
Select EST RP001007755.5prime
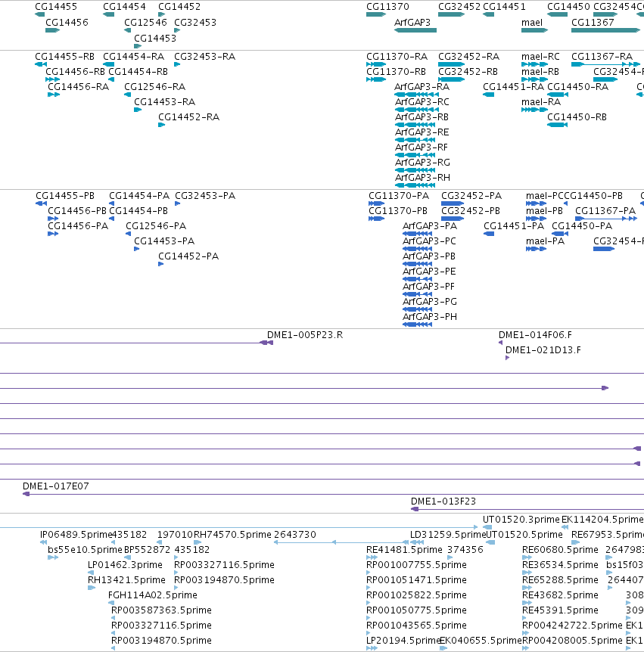pos(369,573)
